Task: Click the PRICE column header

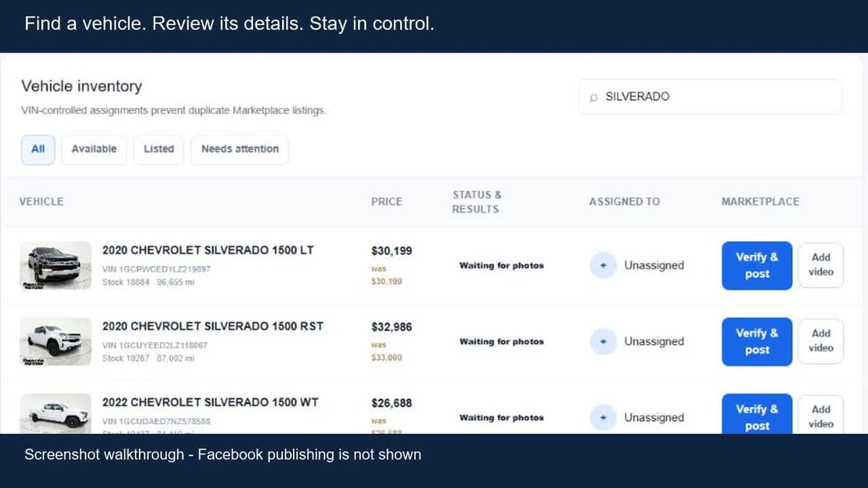Action: 387,202
